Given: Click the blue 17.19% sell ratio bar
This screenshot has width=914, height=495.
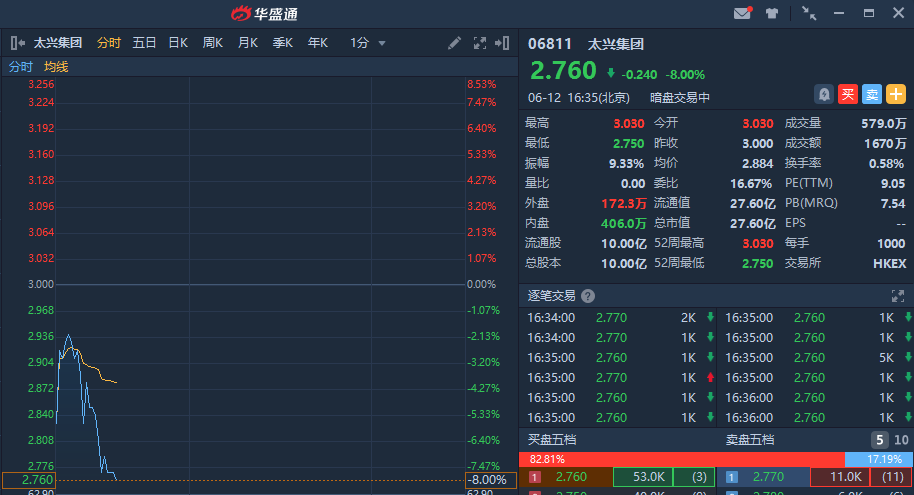Looking at the screenshot, I should click(x=879, y=459).
